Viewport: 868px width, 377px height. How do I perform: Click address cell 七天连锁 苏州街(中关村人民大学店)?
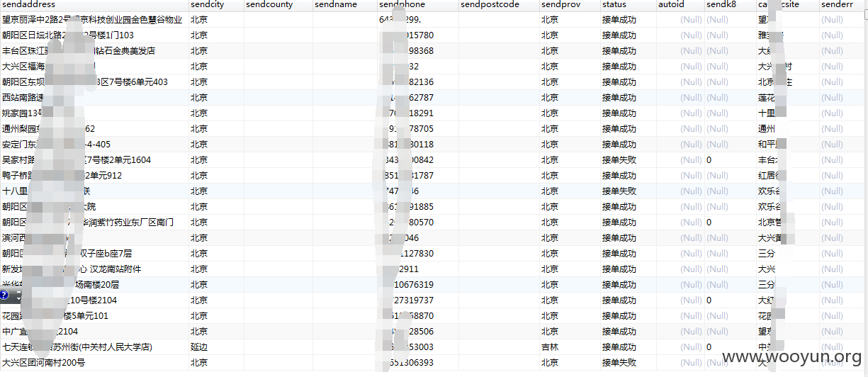(x=94, y=347)
